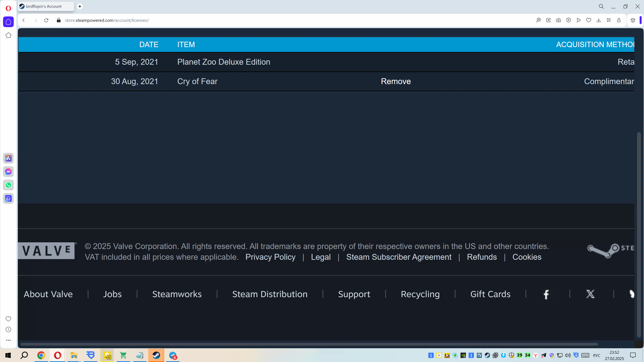Viewport: 644px width, 362px height.
Task: Click the ITEM column header
Action: point(186,44)
